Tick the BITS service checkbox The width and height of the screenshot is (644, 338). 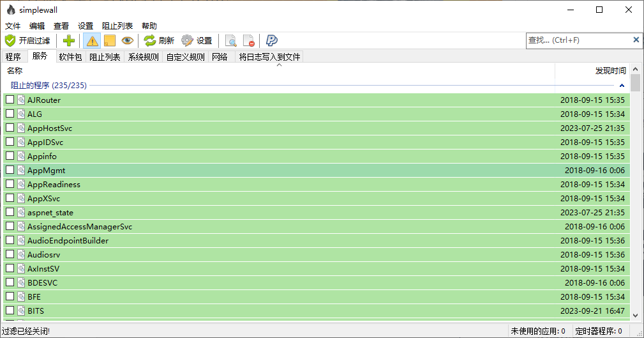click(x=10, y=311)
